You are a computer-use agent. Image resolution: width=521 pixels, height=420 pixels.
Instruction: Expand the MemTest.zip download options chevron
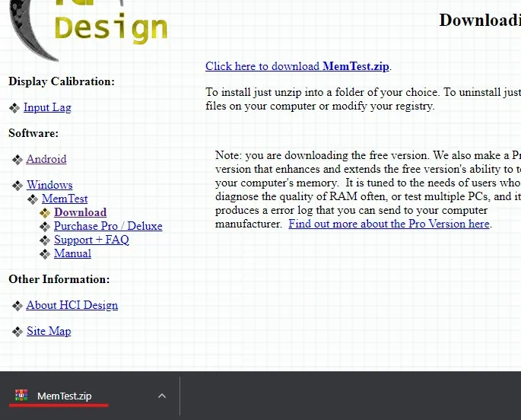161,396
